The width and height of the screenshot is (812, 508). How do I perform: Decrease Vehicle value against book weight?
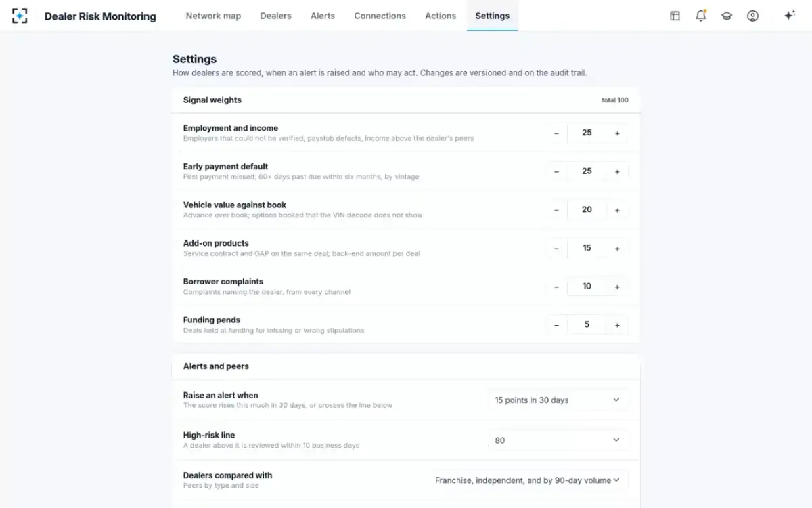click(x=556, y=210)
